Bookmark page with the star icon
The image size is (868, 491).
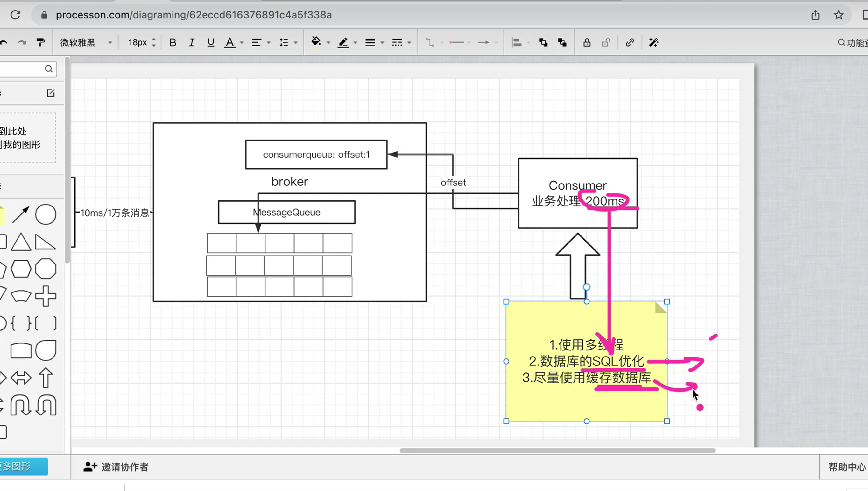[x=838, y=15]
